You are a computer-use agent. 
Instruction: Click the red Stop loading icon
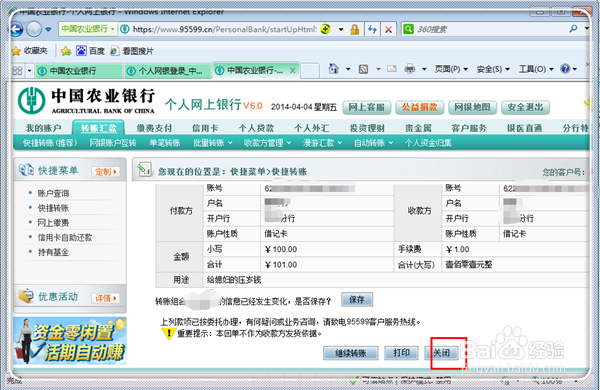point(388,29)
